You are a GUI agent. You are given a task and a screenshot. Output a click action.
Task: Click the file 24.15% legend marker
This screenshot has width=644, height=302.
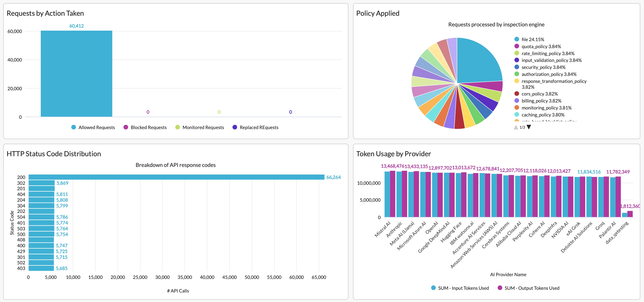pos(517,39)
